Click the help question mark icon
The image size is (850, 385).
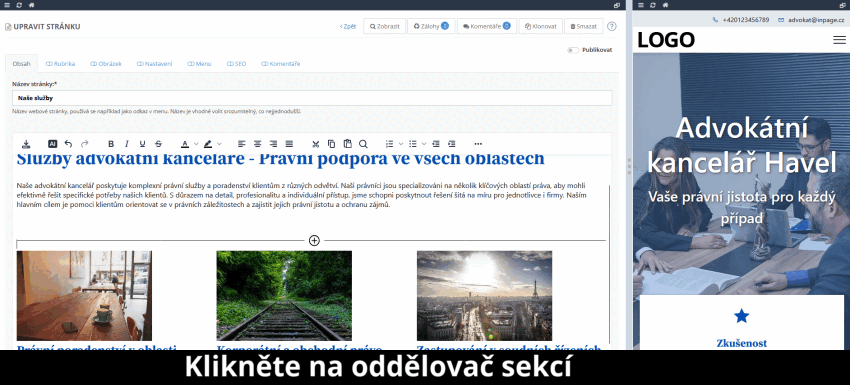pyautogui.click(x=611, y=26)
